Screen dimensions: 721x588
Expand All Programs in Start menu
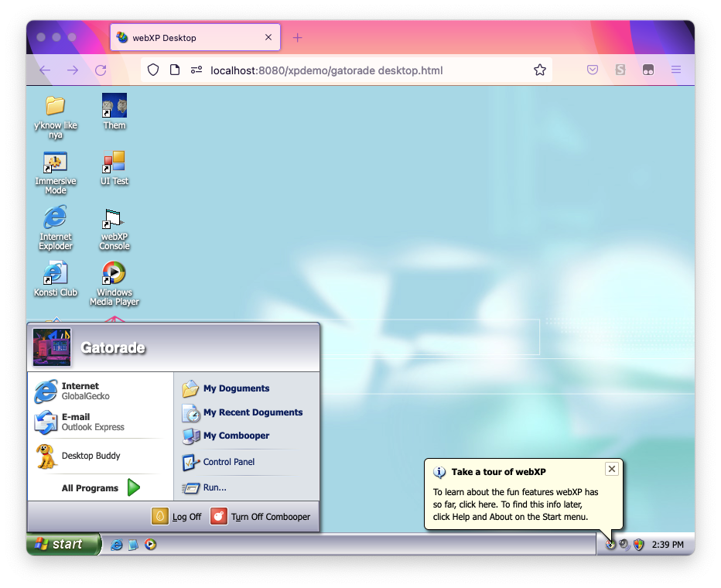[x=101, y=488]
